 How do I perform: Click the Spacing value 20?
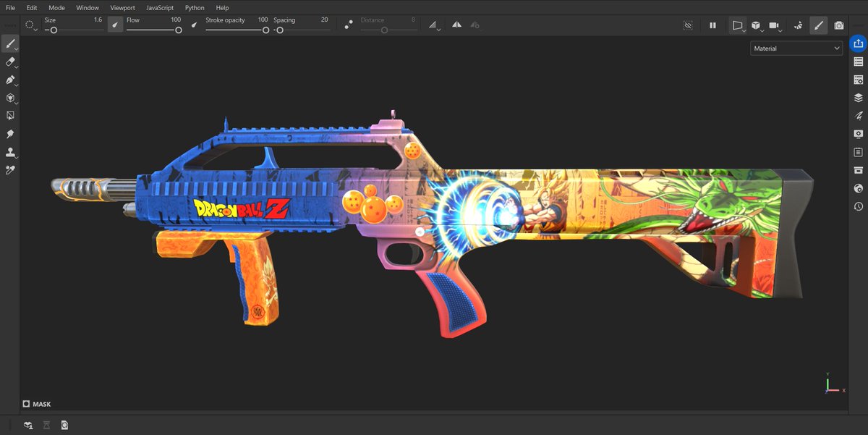coord(325,20)
